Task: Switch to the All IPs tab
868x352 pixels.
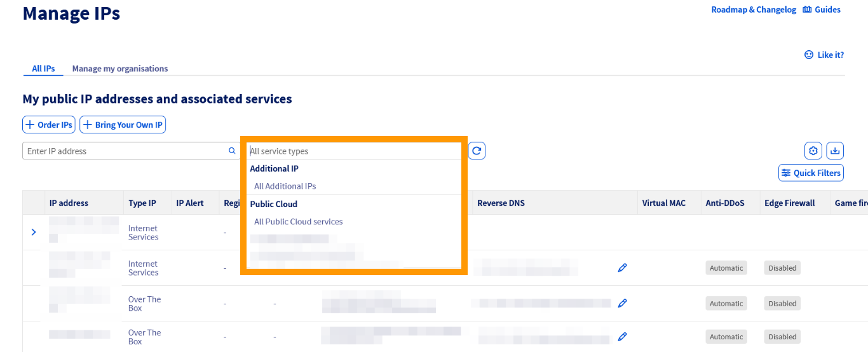Action: point(43,69)
